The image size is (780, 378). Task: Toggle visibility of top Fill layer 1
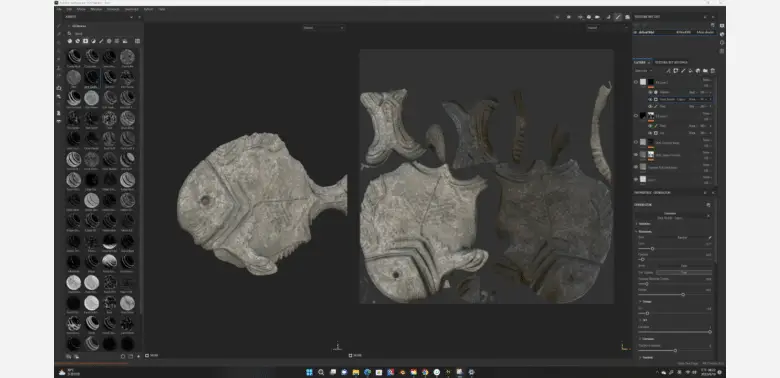tap(636, 82)
